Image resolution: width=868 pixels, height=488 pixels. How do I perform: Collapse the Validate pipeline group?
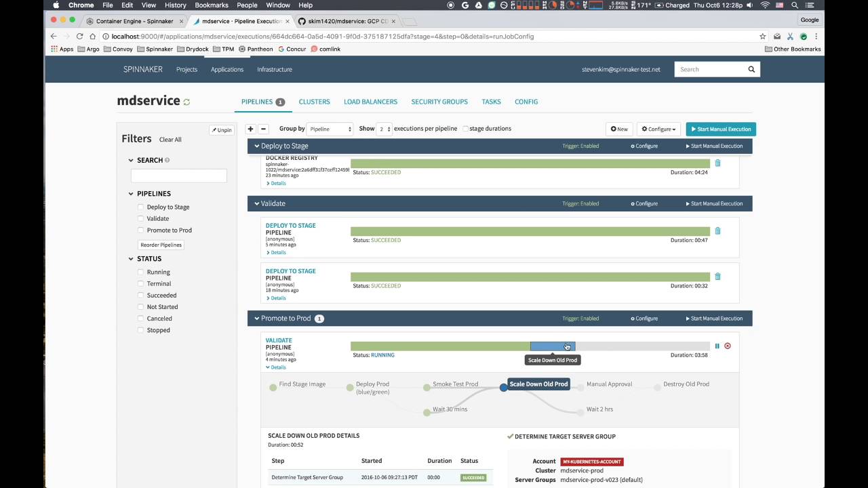coord(257,203)
